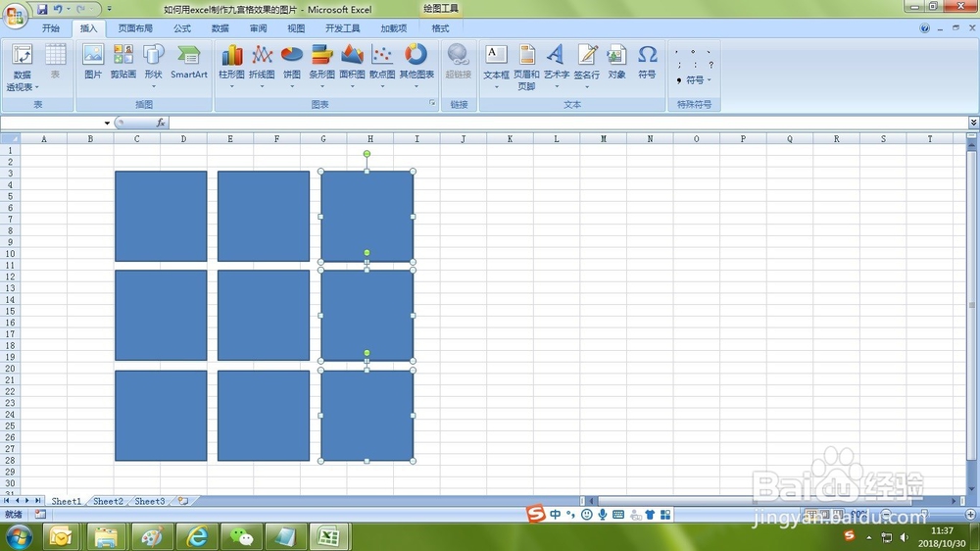Screen dimensions: 980x551
Task: Insert a column chart
Action: 231,65
